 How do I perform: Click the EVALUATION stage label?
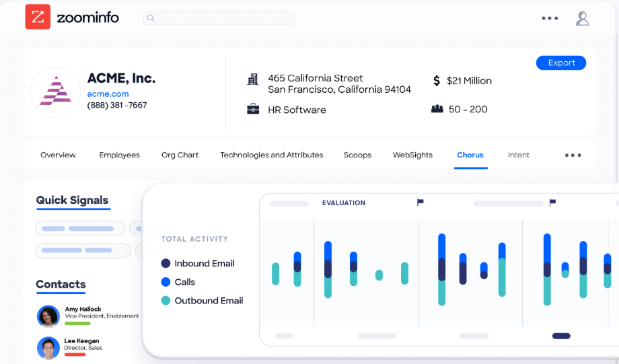coord(343,203)
